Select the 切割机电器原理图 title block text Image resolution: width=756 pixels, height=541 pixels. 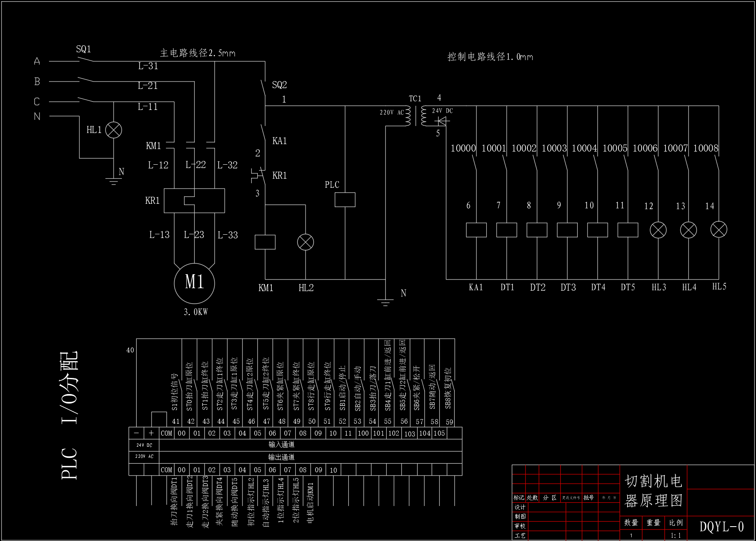653,490
